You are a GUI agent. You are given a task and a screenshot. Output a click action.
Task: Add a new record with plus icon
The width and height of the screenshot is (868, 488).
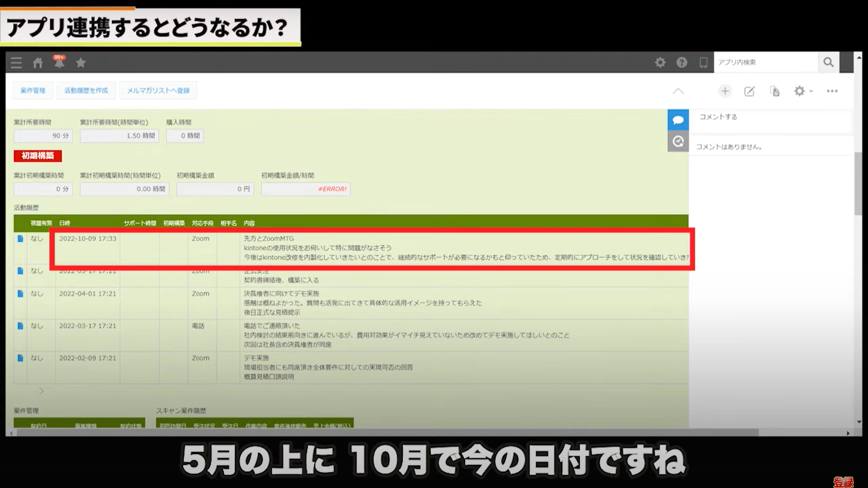[x=725, y=91]
